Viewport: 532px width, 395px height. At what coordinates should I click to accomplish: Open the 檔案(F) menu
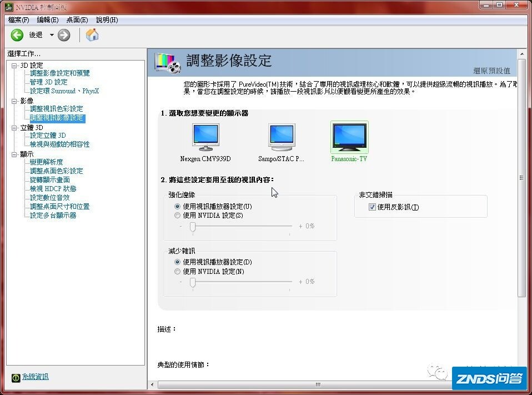[x=19, y=20]
